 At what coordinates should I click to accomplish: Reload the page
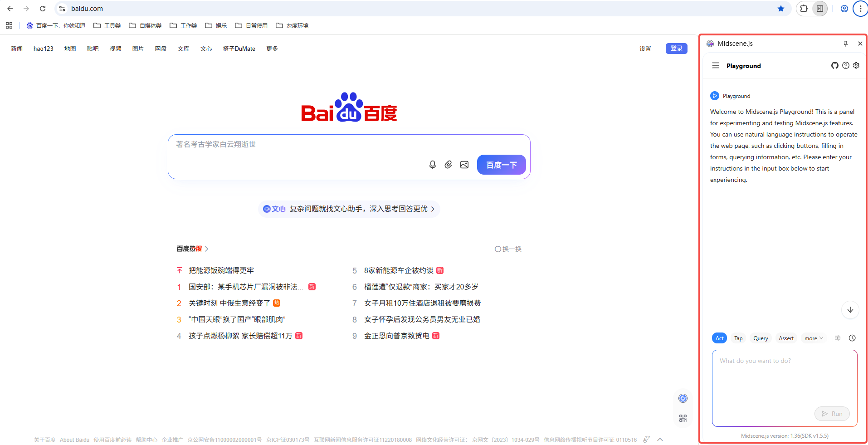pyautogui.click(x=43, y=9)
